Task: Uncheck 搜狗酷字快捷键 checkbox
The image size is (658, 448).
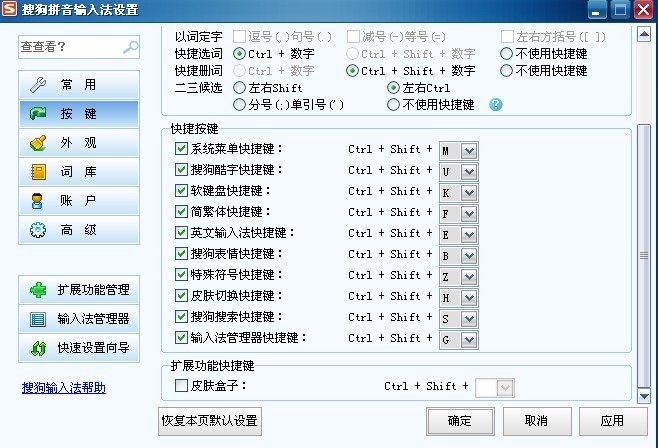Action: coord(181,169)
